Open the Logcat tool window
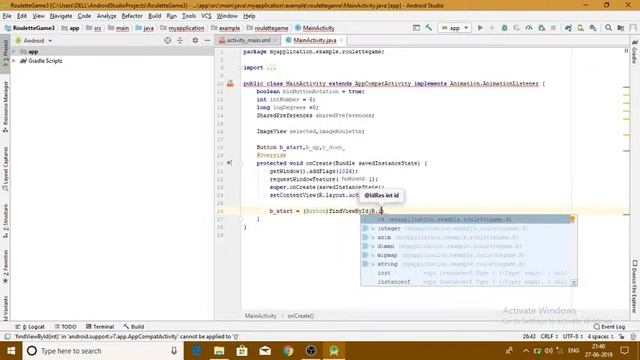 click(30, 327)
